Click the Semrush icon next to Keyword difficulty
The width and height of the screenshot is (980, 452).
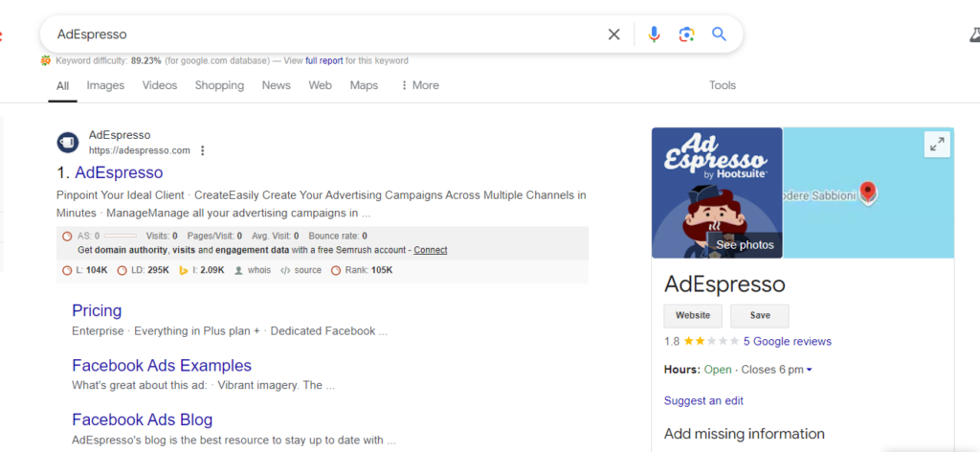(x=46, y=60)
